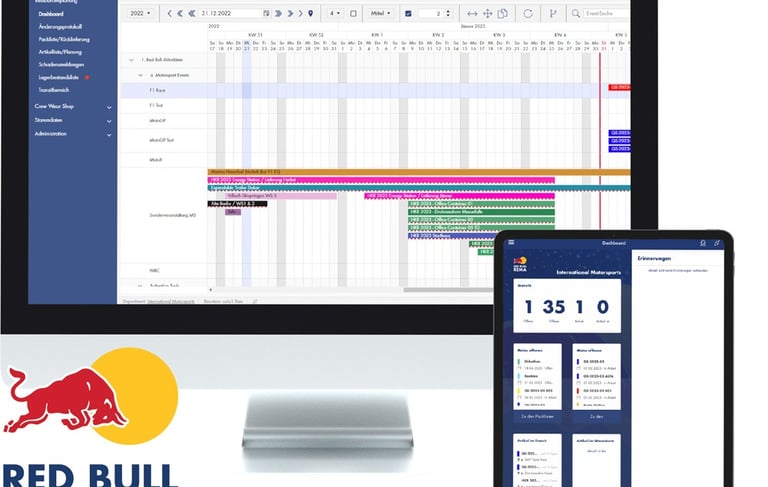Open Artikelliste/Planung in the sidebar
This screenshot has height=487, width=768.
[60, 52]
